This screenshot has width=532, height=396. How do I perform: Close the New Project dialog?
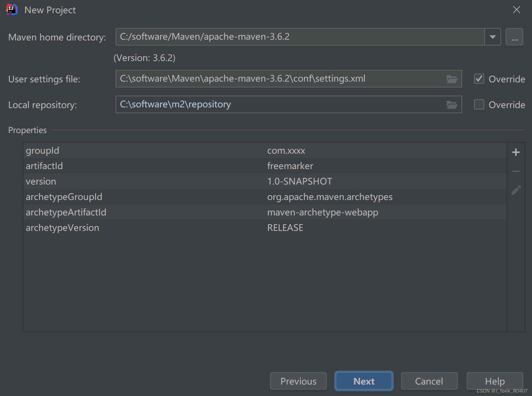click(516, 10)
